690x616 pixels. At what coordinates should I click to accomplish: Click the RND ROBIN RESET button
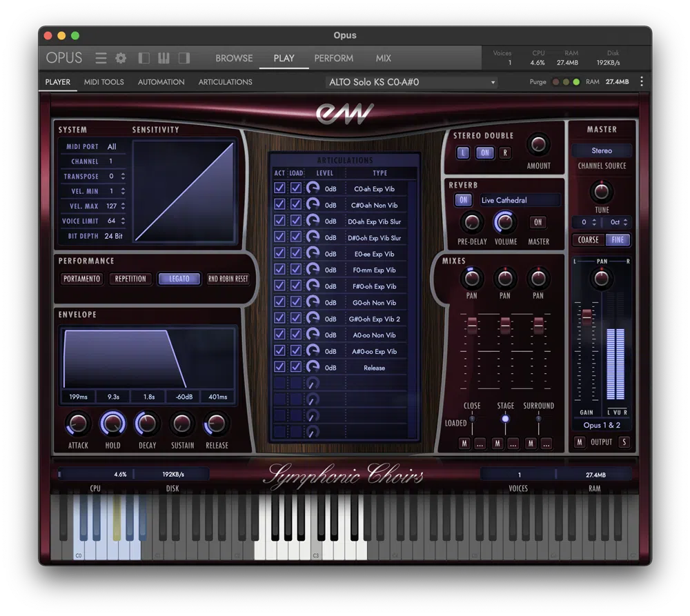click(228, 279)
